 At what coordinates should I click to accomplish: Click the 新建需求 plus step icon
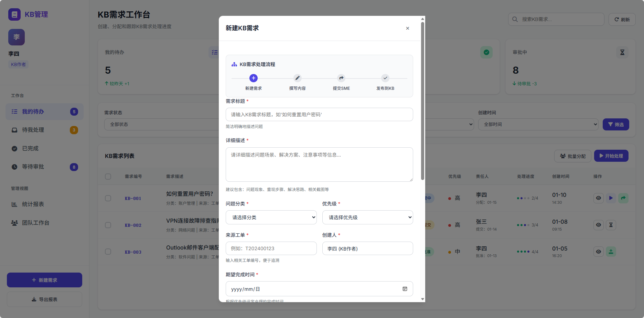pos(254,78)
